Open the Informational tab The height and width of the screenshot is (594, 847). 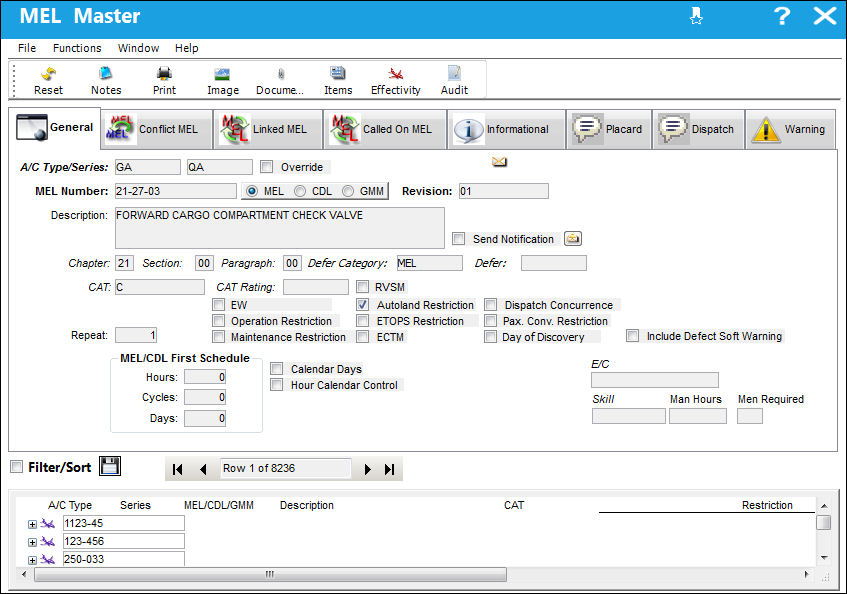pos(506,129)
